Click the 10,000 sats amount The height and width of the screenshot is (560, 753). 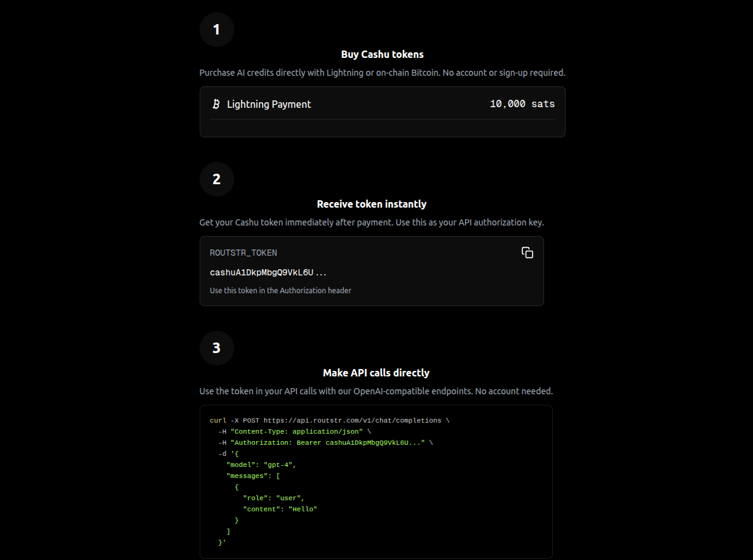522,104
